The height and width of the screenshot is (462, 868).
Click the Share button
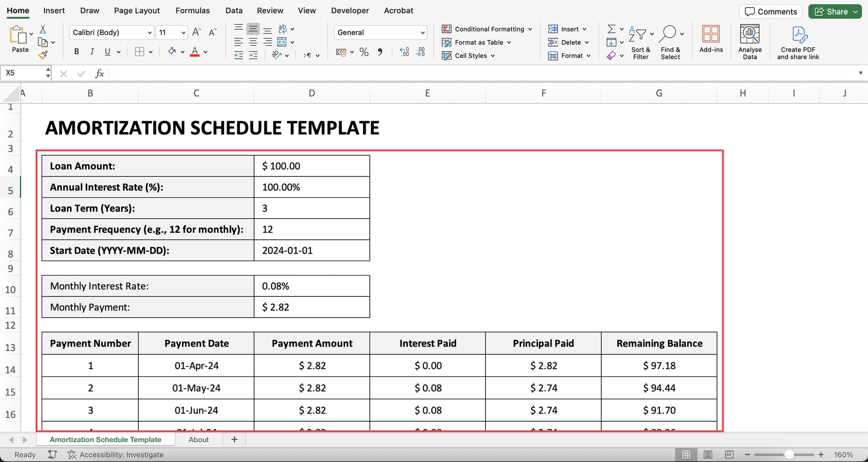835,12
